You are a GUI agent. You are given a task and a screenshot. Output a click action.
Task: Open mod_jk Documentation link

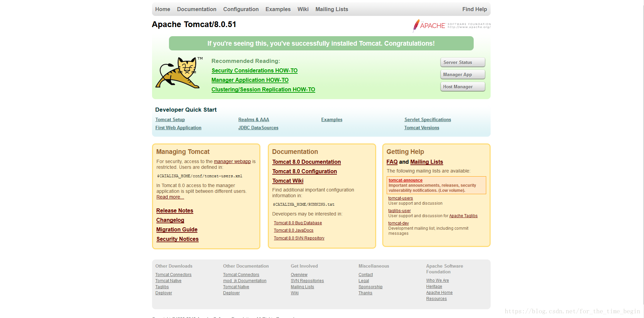click(x=245, y=281)
